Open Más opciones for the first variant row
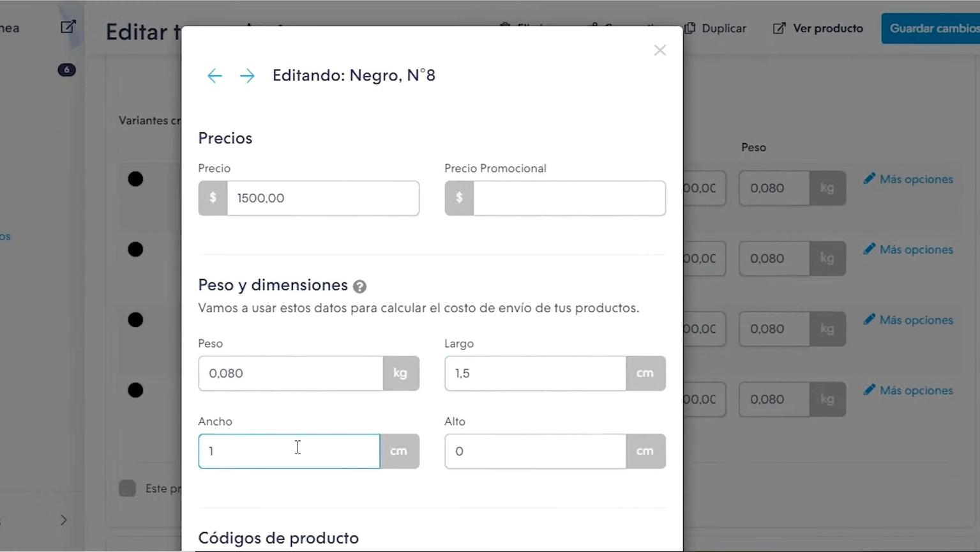This screenshot has width=980, height=552. 908,179
